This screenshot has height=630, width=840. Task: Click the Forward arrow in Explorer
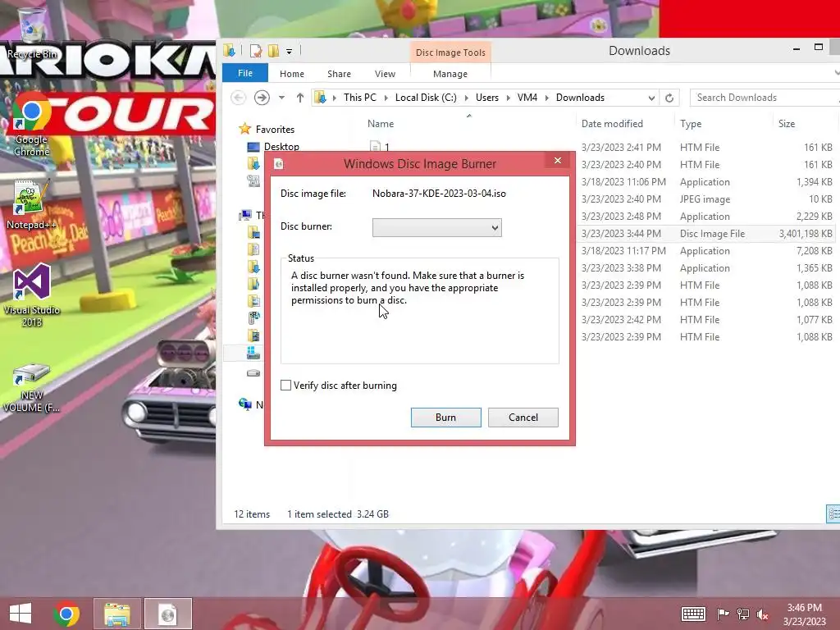tap(262, 98)
